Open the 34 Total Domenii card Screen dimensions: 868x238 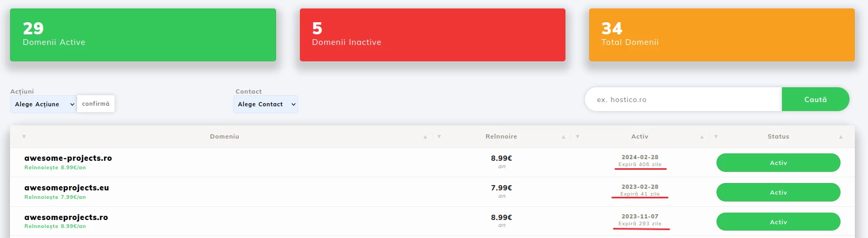[x=722, y=35]
